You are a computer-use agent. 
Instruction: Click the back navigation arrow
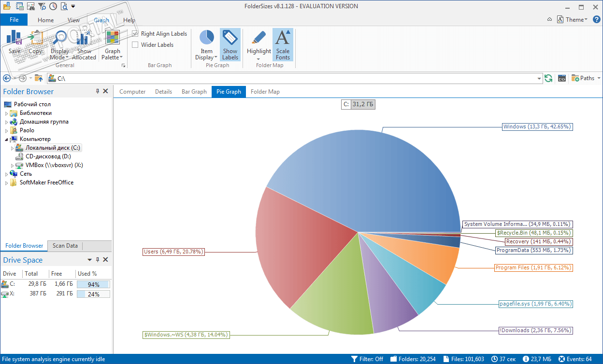[x=7, y=78]
